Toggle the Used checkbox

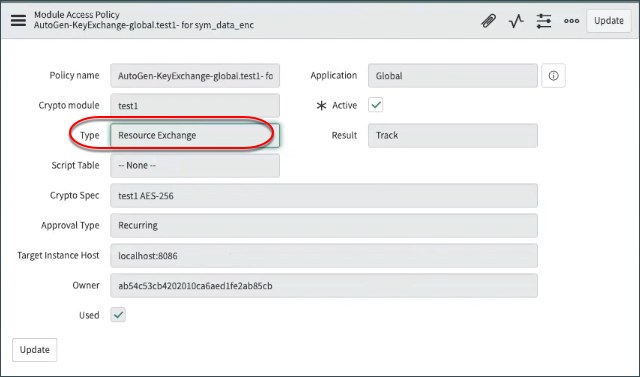tap(118, 315)
